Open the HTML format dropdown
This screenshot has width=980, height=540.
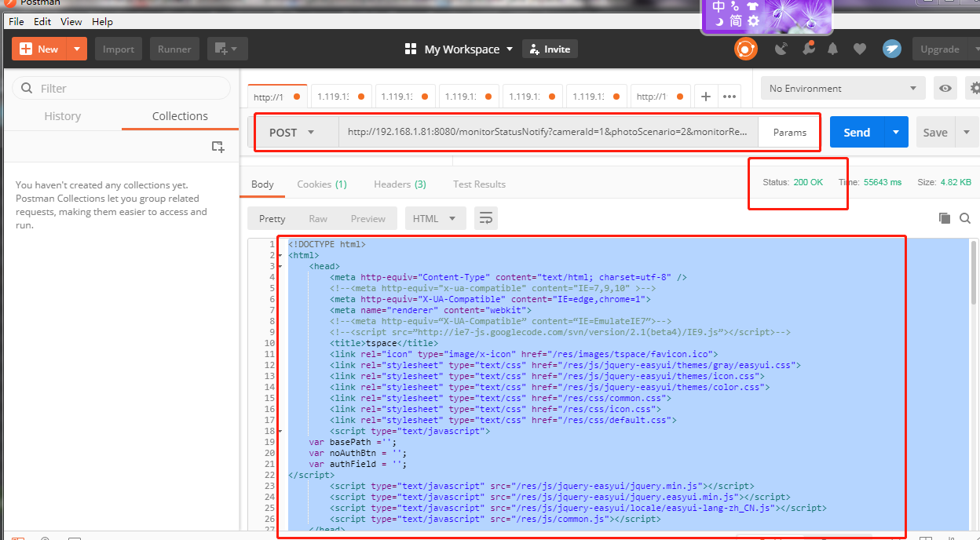pyautogui.click(x=435, y=218)
